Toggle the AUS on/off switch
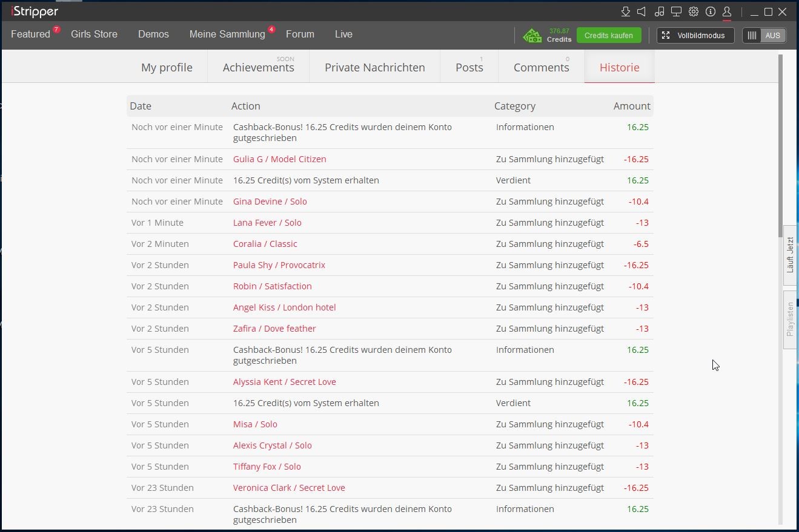Screen dimensions: 799x532 pos(764,35)
